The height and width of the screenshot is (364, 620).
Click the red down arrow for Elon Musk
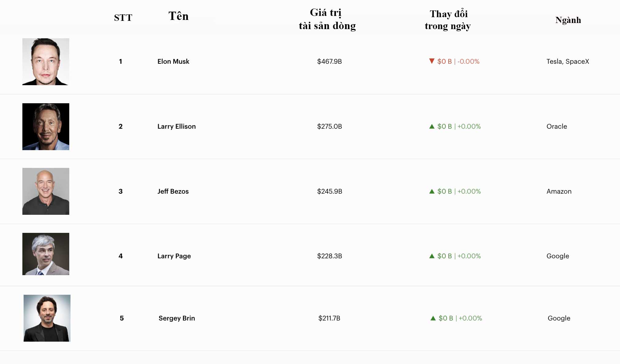(432, 61)
